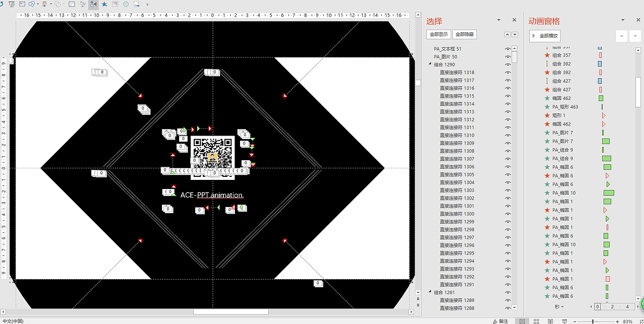Move selection up with bring forward arrow
644x324 pixels.
tap(507, 35)
